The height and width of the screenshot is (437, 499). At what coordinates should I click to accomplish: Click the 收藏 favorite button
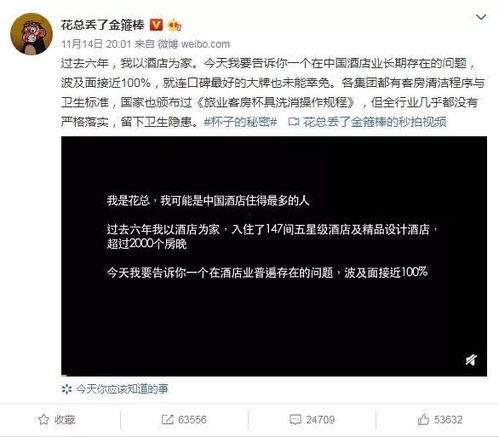point(57,420)
